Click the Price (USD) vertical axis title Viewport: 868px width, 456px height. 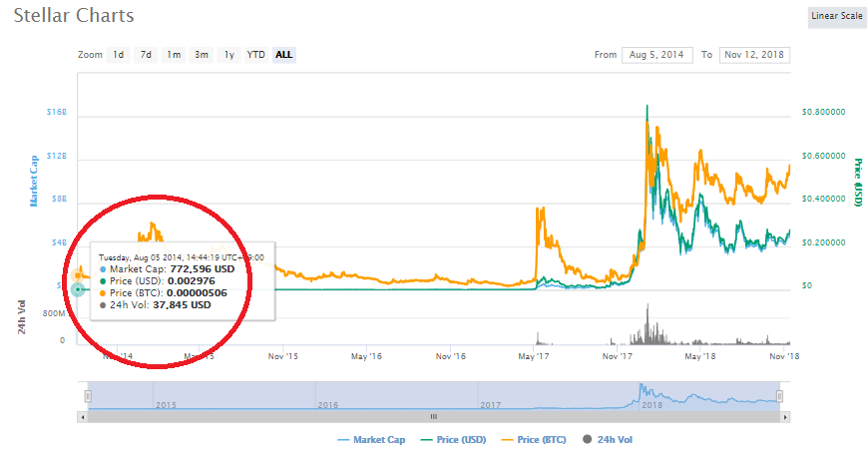[x=859, y=182]
